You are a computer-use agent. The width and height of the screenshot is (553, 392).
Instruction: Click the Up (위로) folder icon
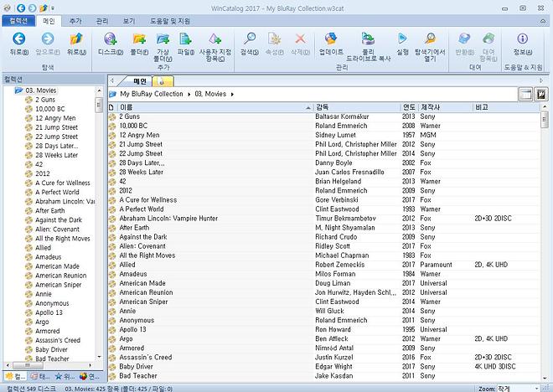76,39
